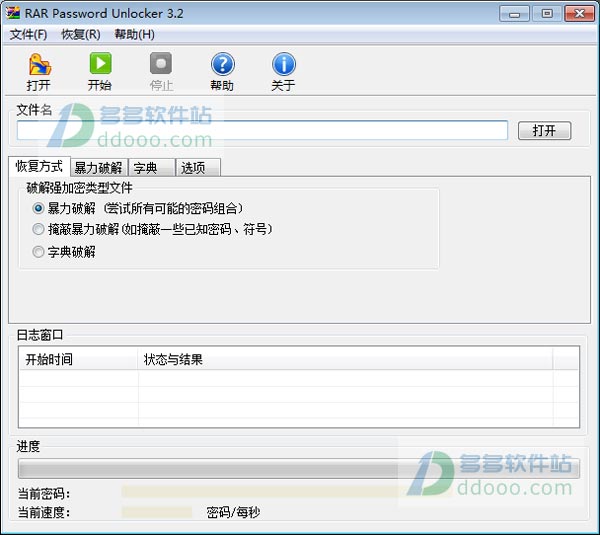The width and height of the screenshot is (600, 535).
Task: Click the 打开 button beside the file name field
Action: point(544,130)
